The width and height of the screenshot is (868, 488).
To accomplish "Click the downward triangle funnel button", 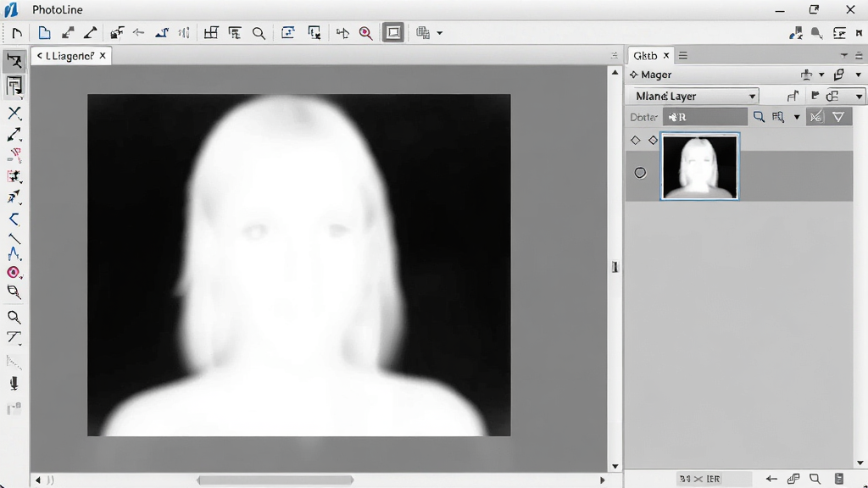I will 838,117.
